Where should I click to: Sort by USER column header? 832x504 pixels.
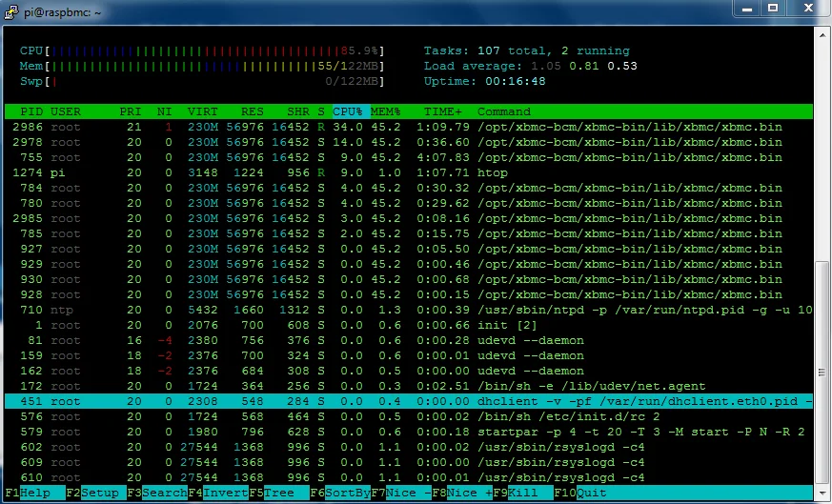pyautogui.click(x=66, y=111)
